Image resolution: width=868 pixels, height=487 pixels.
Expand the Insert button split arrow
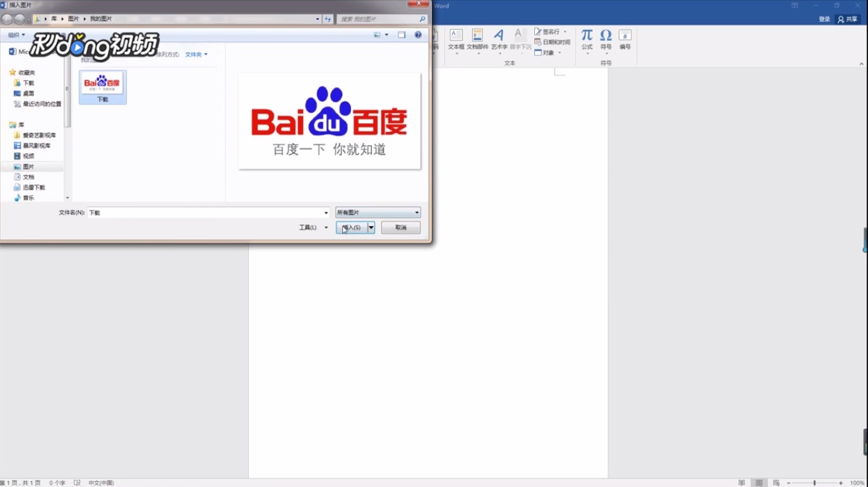pyautogui.click(x=371, y=227)
